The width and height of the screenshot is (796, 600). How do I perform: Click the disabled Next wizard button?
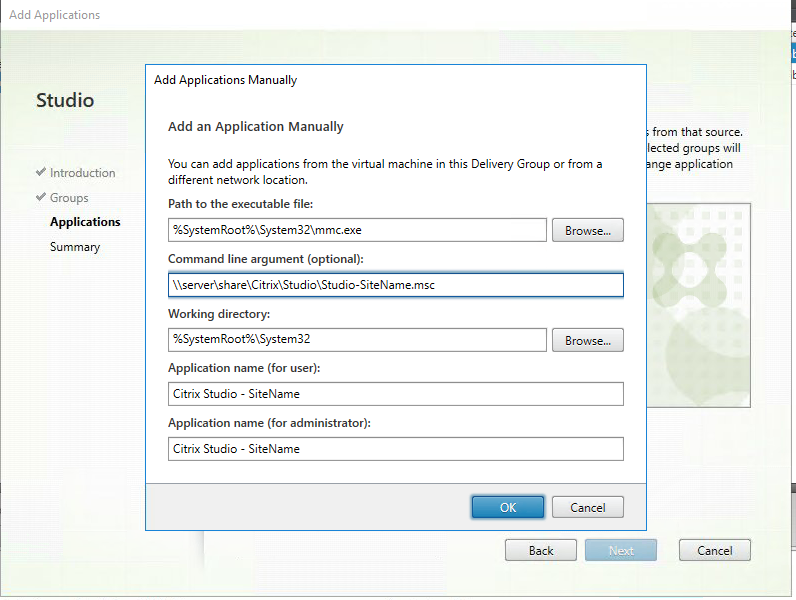[621, 550]
